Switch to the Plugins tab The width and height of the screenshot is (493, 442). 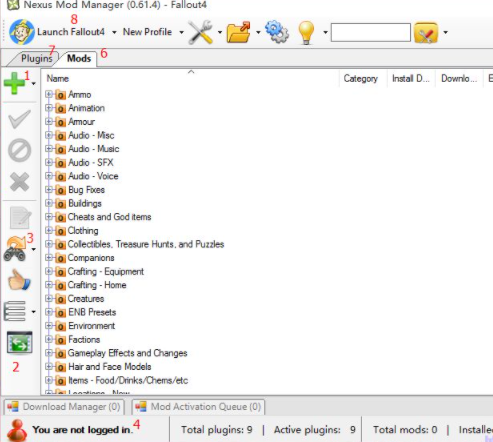click(36, 59)
